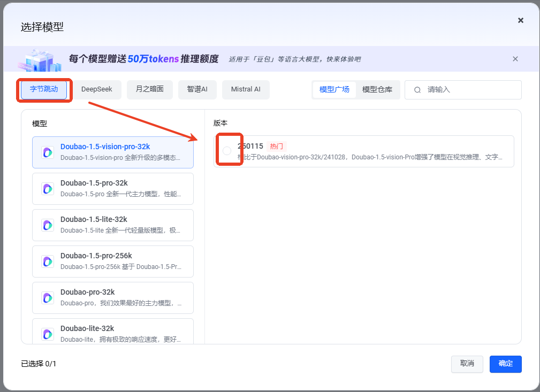The height and width of the screenshot is (392, 540).
Task: Dismiss the 50万tokens promotion banner
Action: tap(515, 59)
